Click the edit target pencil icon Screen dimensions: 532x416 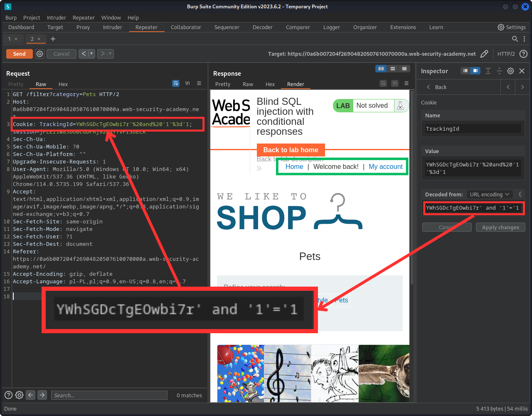pyautogui.click(x=484, y=54)
